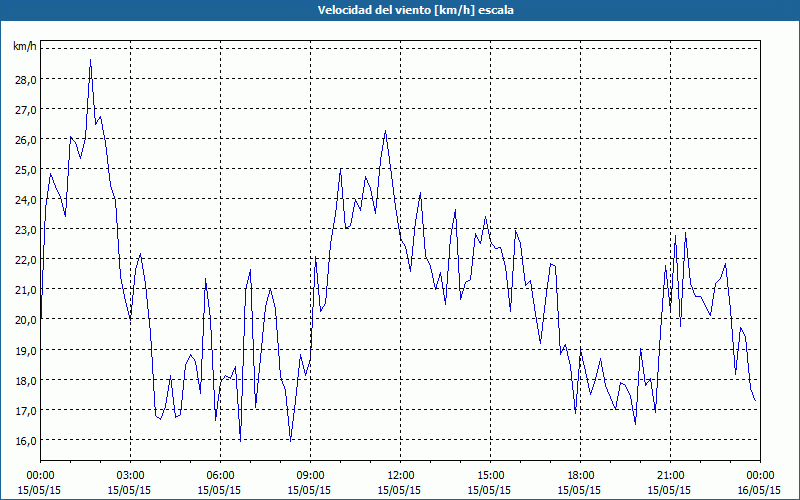The image size is (800, 500).
Task: Click the '16,0' y-axis label
Action: click(25, 441)
